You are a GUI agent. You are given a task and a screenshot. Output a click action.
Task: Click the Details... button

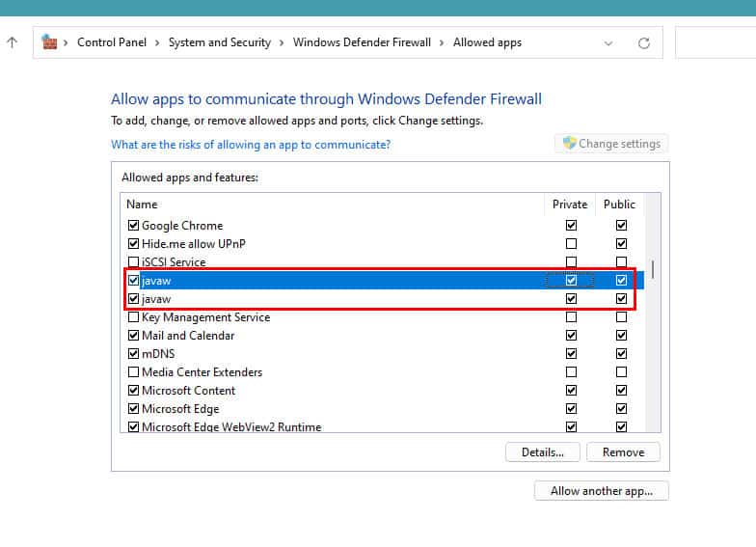point(542,452)
